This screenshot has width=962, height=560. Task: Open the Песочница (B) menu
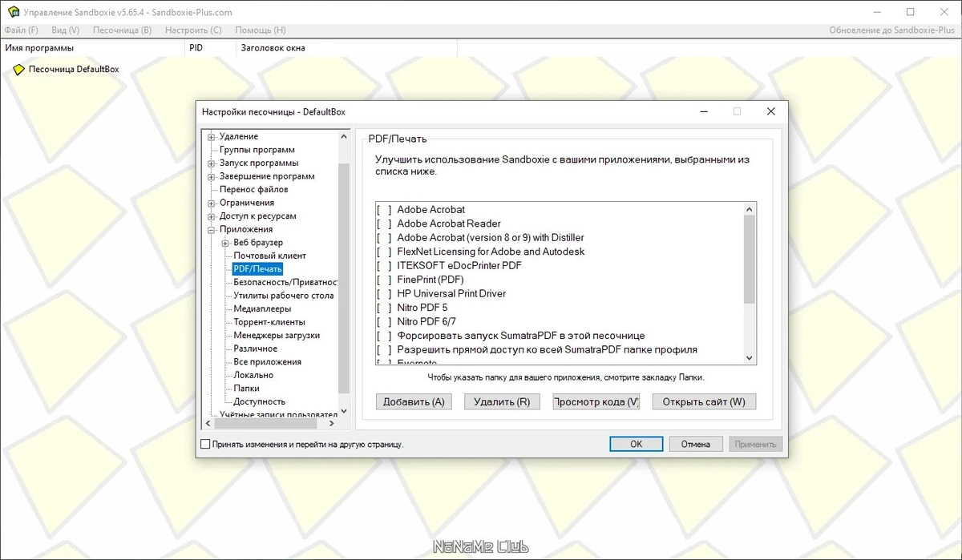pos(122,30)
